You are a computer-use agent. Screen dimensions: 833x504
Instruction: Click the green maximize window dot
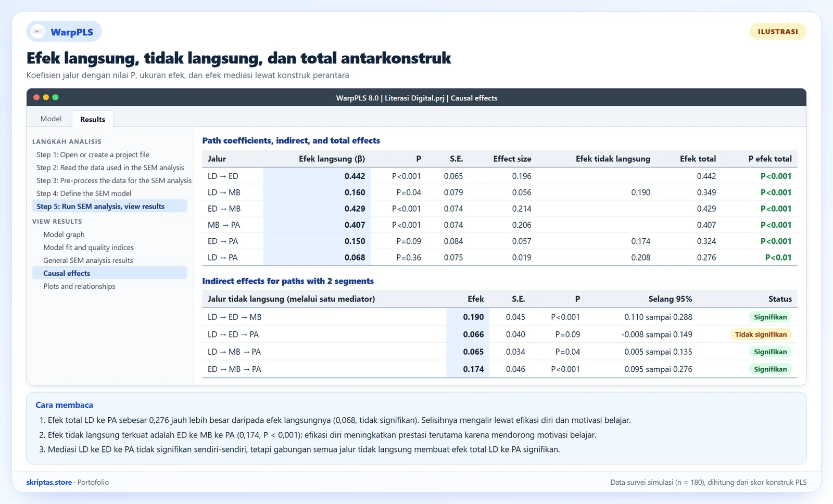[x=55, y=97]
